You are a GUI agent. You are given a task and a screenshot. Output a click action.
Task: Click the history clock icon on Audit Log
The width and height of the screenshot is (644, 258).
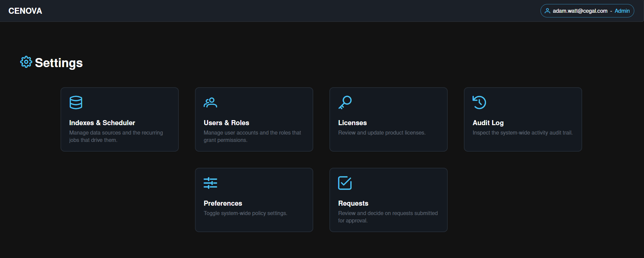click(x=479, y=102)
